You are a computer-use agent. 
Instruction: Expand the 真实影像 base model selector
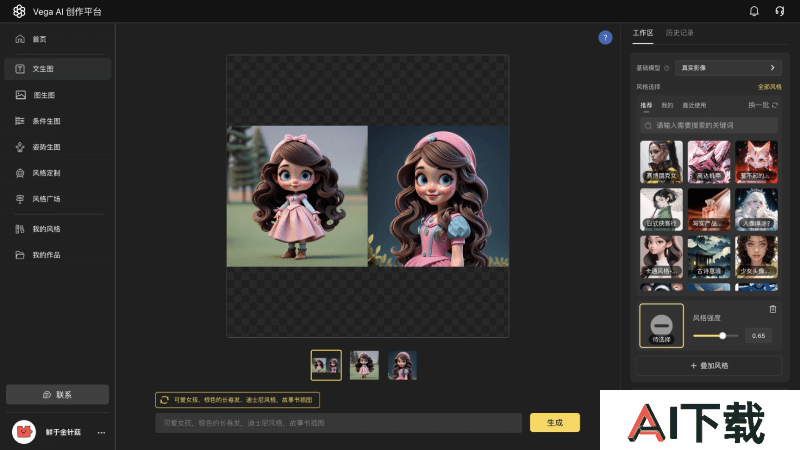point(728,68)
